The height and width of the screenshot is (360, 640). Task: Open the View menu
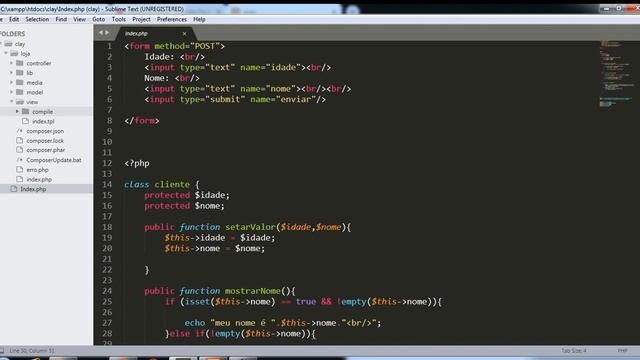pos(79,19)
